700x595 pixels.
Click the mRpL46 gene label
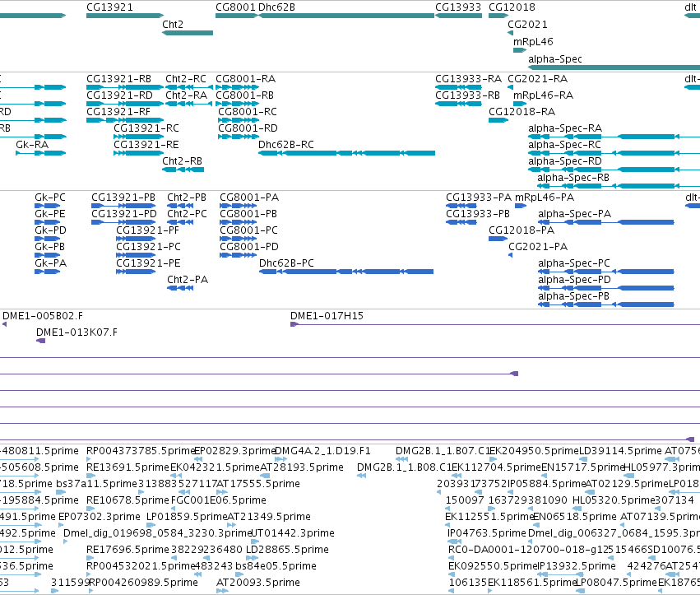pos(533,41)
